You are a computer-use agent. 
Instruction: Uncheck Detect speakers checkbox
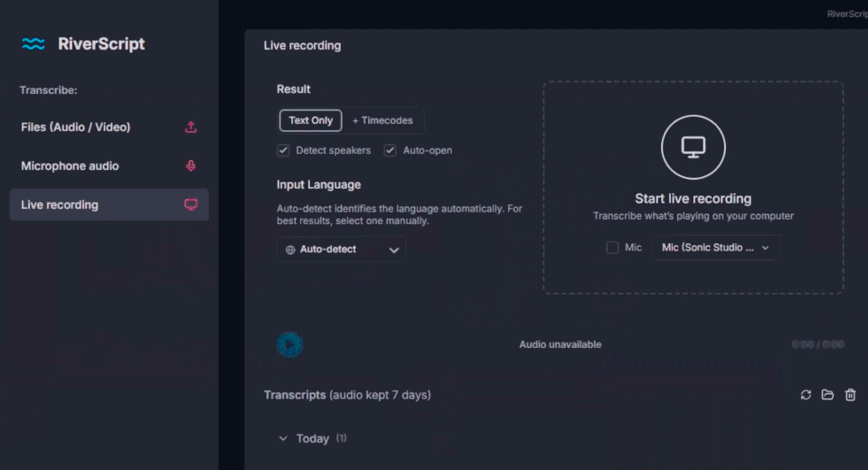[x=283, y=151]
